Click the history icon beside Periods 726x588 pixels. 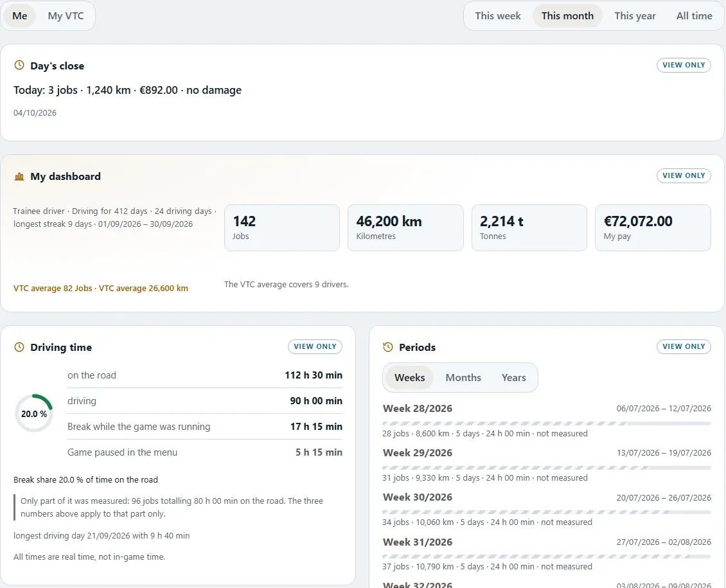(x=388, y=347)
